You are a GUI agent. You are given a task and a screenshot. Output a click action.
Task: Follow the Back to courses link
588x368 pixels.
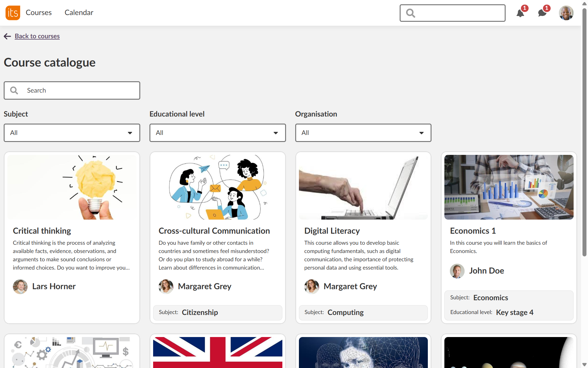[37, 36]
